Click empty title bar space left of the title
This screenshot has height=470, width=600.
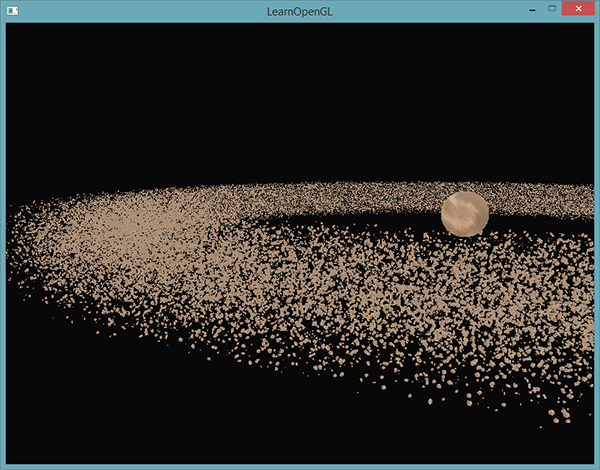[150, 10]
